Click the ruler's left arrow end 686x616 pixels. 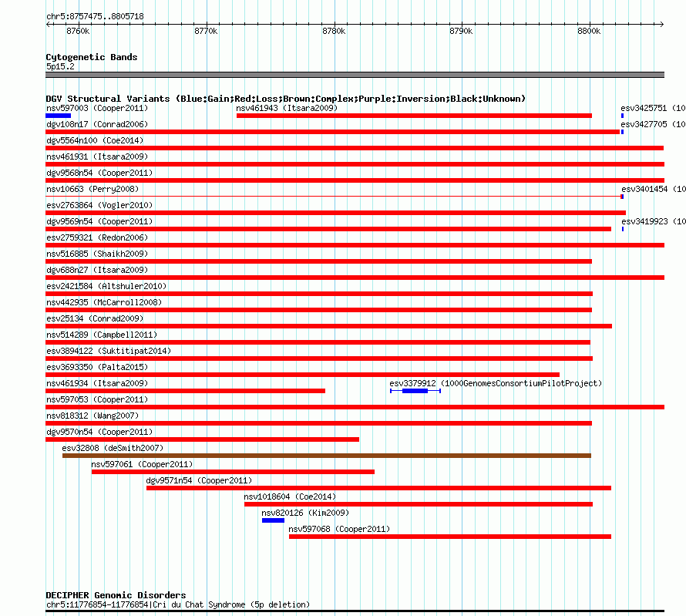48,25
